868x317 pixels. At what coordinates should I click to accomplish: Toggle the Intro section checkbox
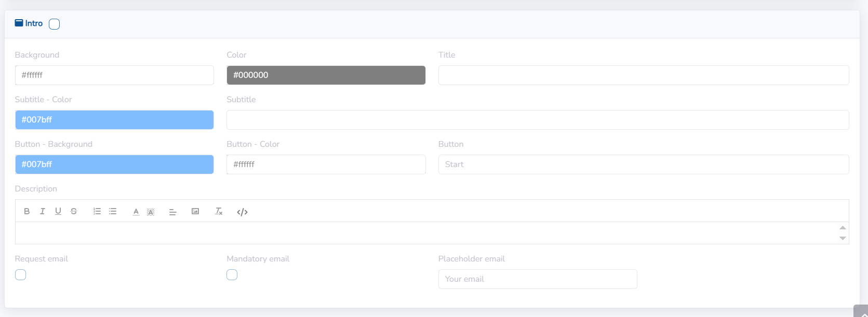(55, 24)
